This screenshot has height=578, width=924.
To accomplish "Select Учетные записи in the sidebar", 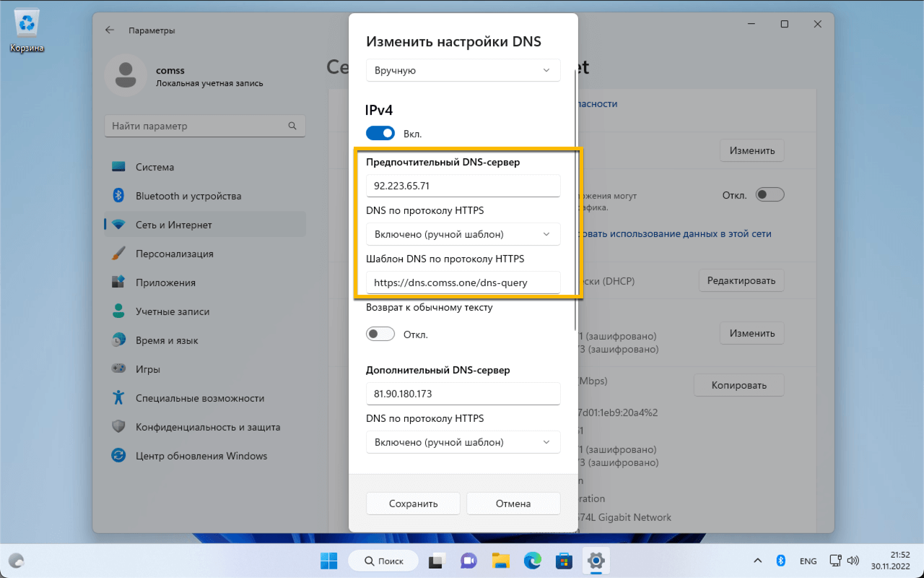I will (205, 311).
